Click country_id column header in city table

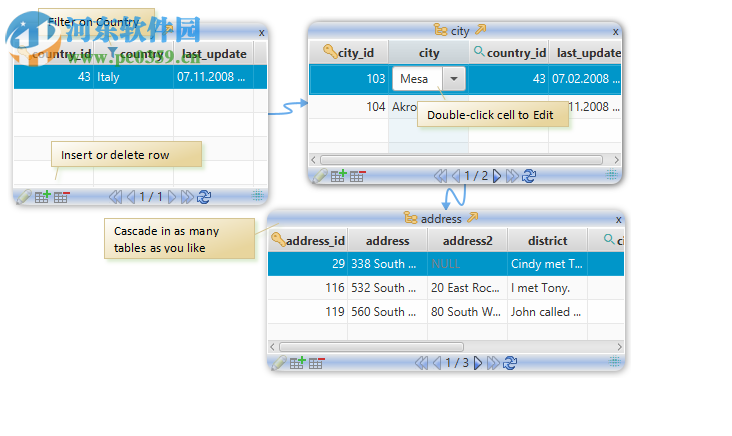point(509,53)
